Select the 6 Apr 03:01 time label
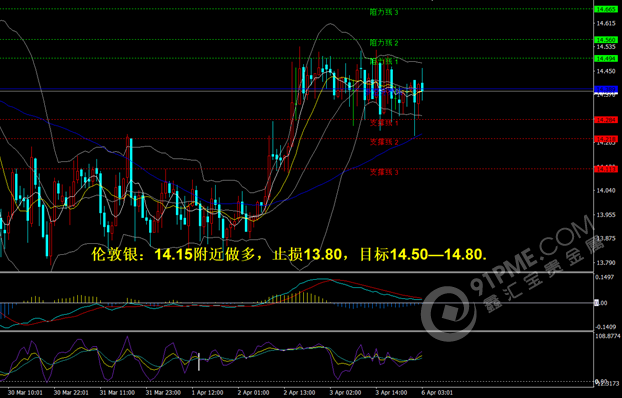The width and height of the screenshot is (622, 398). (x=437, y=393)
